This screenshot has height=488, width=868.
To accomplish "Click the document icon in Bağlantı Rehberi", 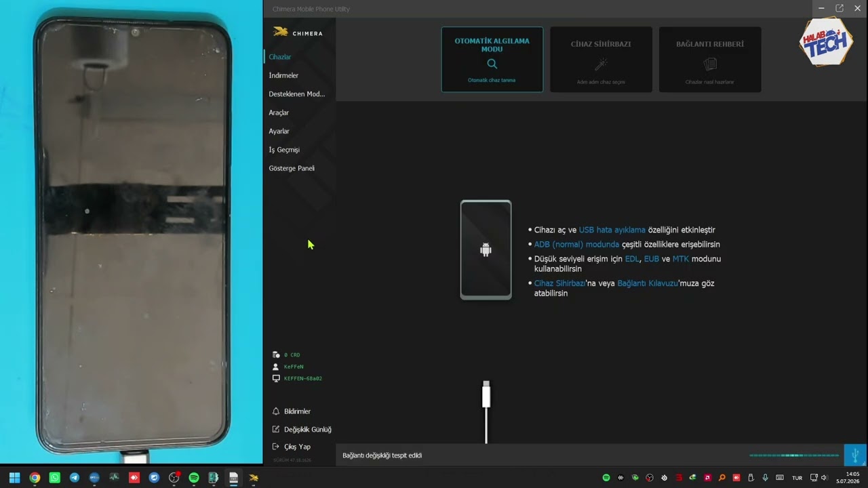I will pos(710,64).
